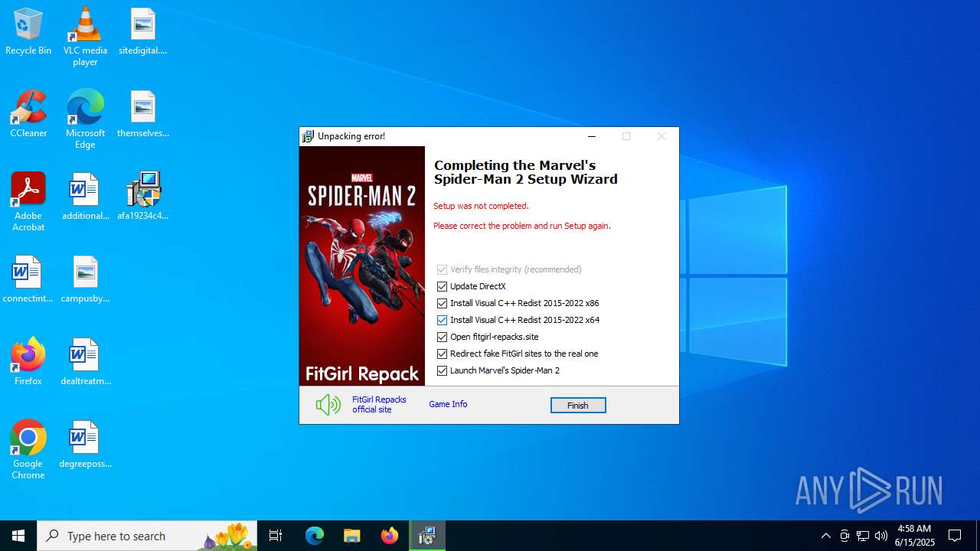Select afa19234c4 installer file on desktop
980x551 pixels.
pos(142,197)
